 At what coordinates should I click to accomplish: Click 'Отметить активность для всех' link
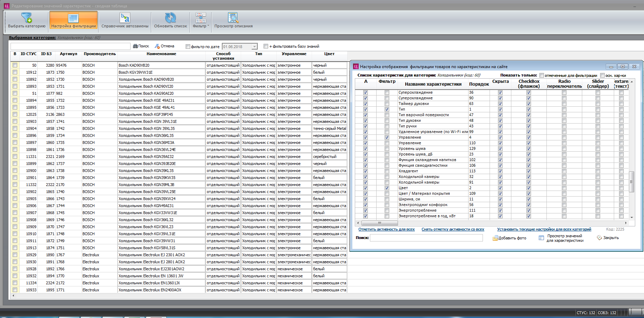point(386,229)
